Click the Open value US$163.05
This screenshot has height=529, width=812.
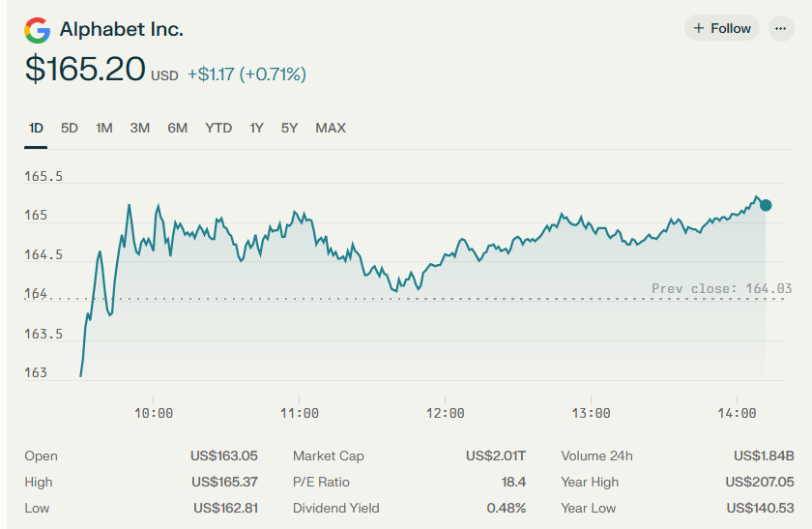pos(223,456)
